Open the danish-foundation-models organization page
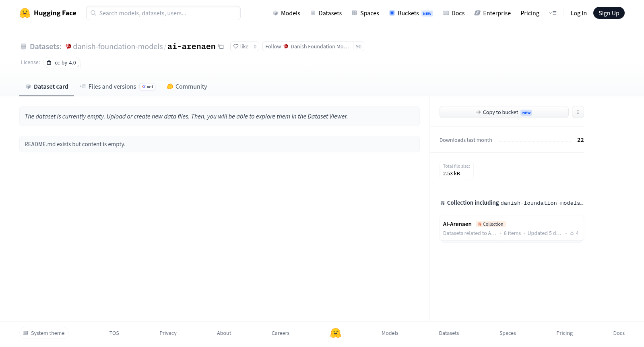This screenshot has width=644, height=347. point(118,46)
